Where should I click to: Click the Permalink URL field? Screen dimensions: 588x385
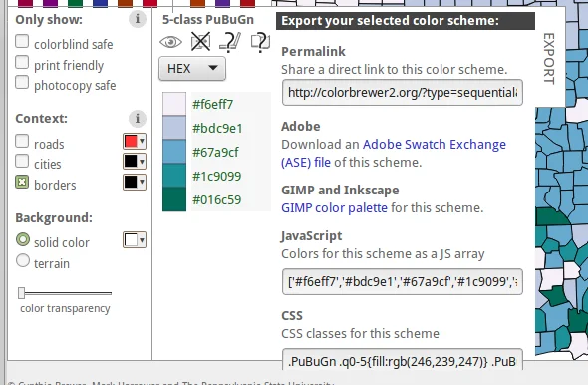coord(403,93)
